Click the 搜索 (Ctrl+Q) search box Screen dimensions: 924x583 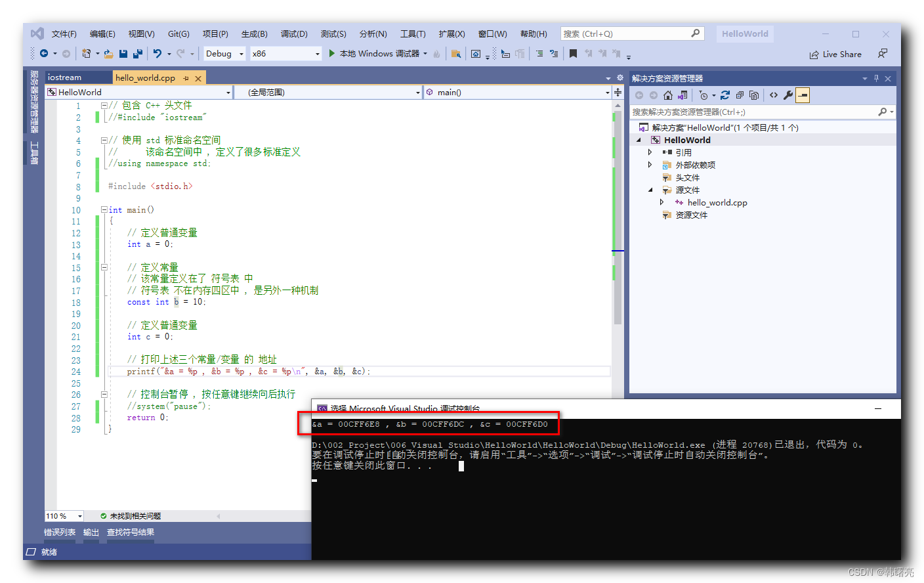(x=632, y=33)
